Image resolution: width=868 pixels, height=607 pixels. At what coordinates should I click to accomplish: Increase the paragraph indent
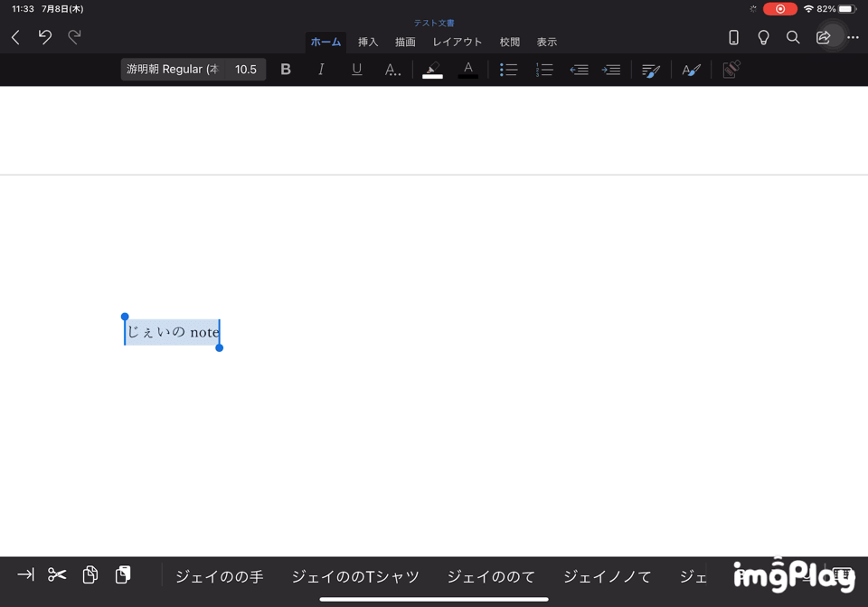tap(611, 69)
